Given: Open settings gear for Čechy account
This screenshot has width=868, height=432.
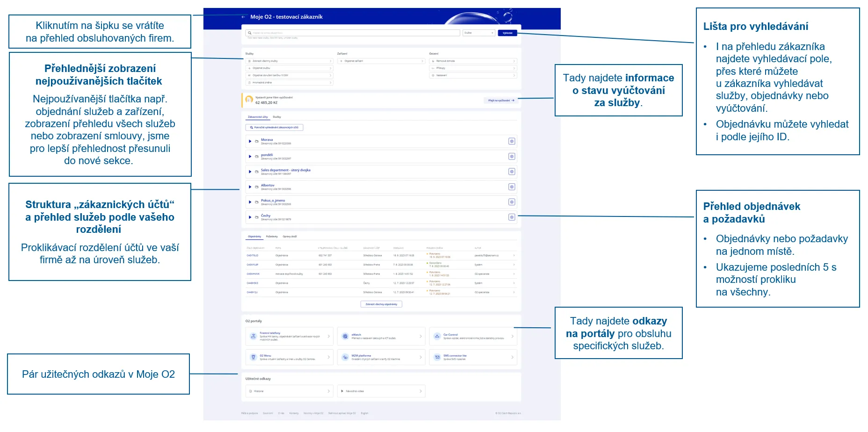Looking at the screenshot, I should click(x=512, y=217).
